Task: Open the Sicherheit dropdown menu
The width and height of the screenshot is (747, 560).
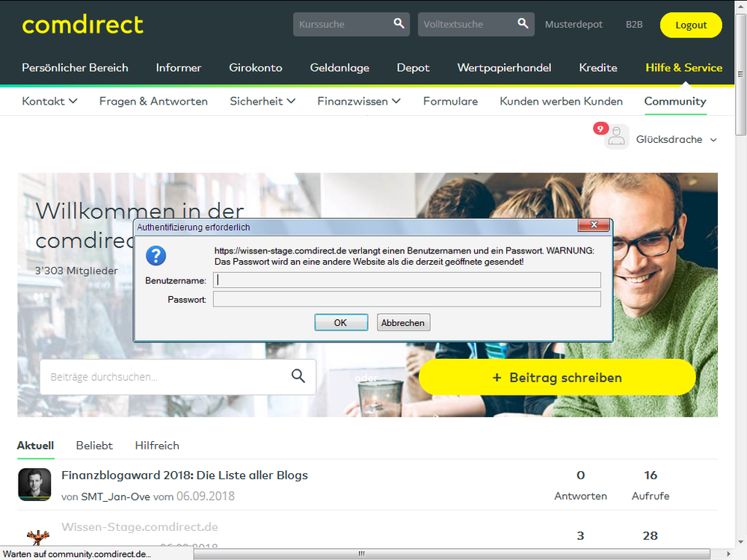Action: [x=262, y=100]
